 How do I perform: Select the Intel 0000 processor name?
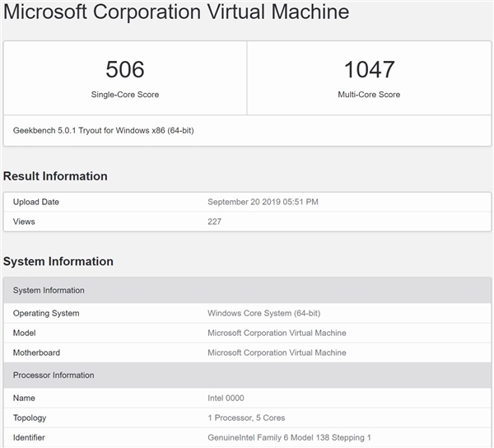[x=226, y=398]
